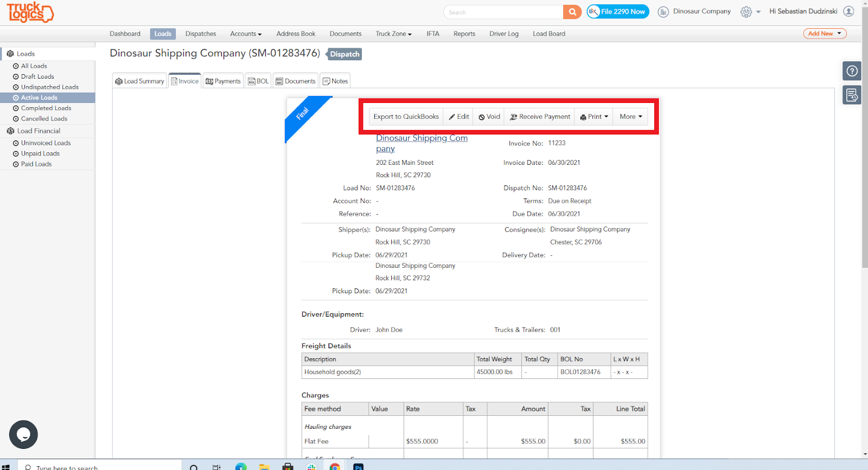Go to the Dashboard menu
Viewport: 868px width, 470px height.
125,34
